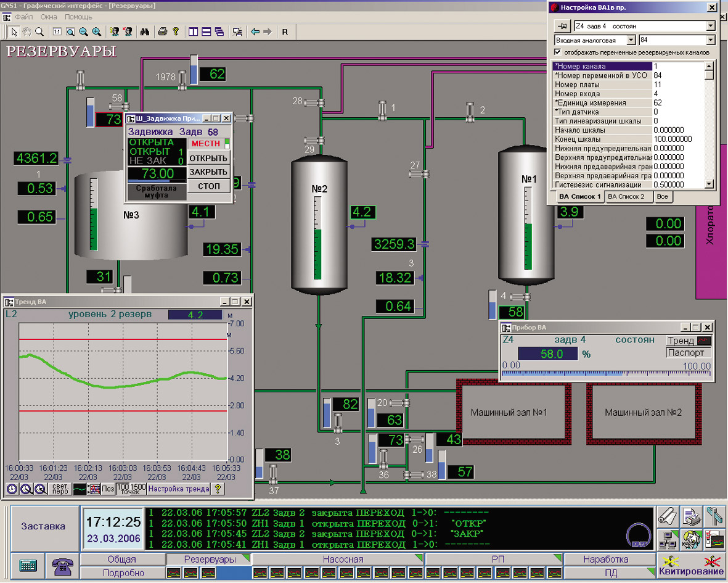Set 1:1 scale from toolbar
Viewport: 728px width, 583px height.
click(x=57, y=31)
